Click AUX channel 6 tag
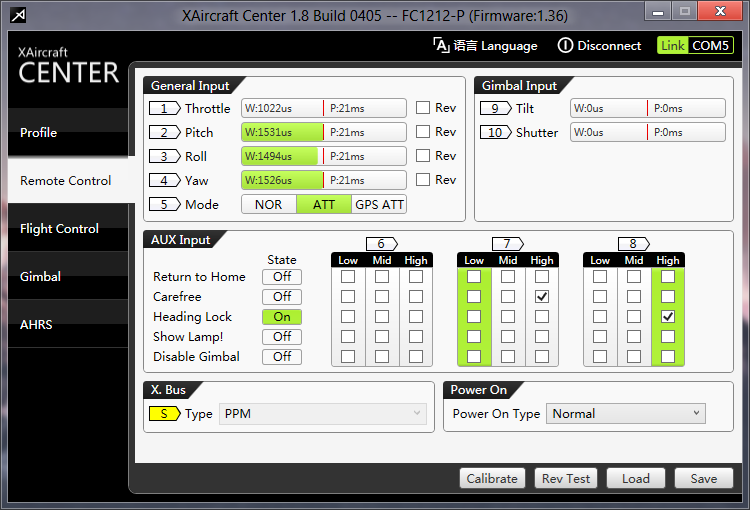The height and width of the screenshot is (510, 750). (x=382, y=244)
